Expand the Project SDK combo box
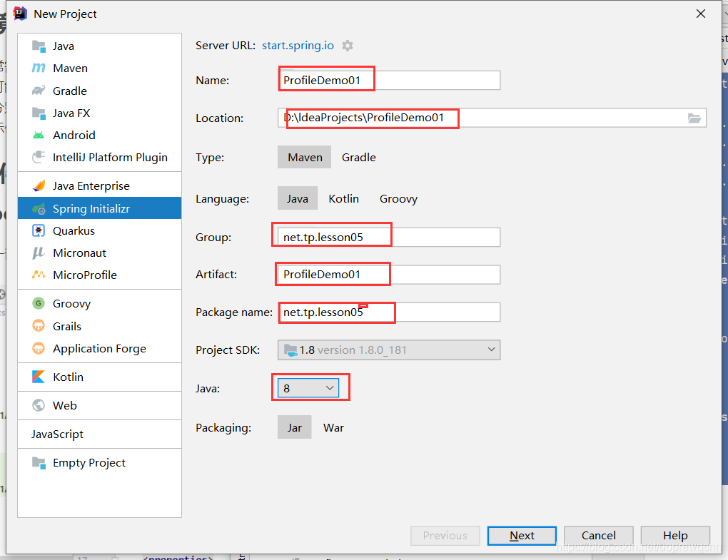This screenshot has height=560, width=728. [x=389, y=350]
